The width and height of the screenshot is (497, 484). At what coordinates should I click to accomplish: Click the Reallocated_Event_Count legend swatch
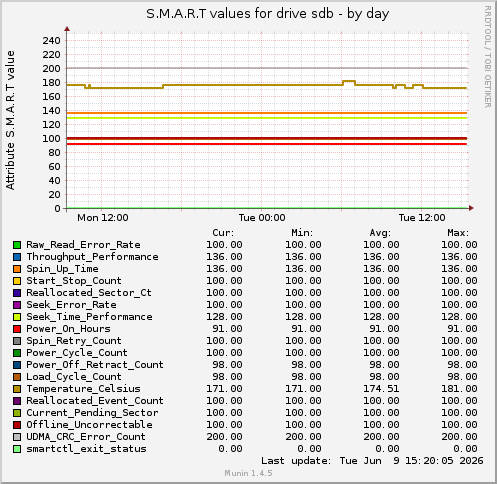(17, 401)
